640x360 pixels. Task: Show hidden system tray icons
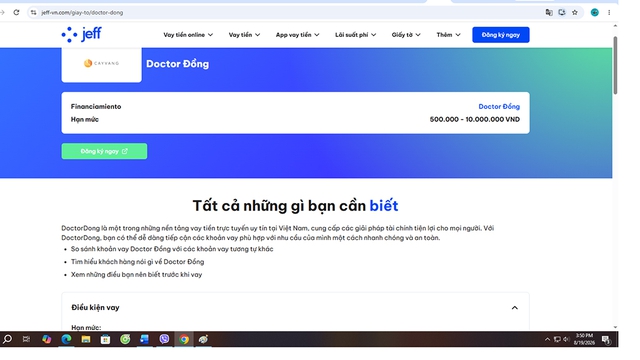click(x=547, y=339)
